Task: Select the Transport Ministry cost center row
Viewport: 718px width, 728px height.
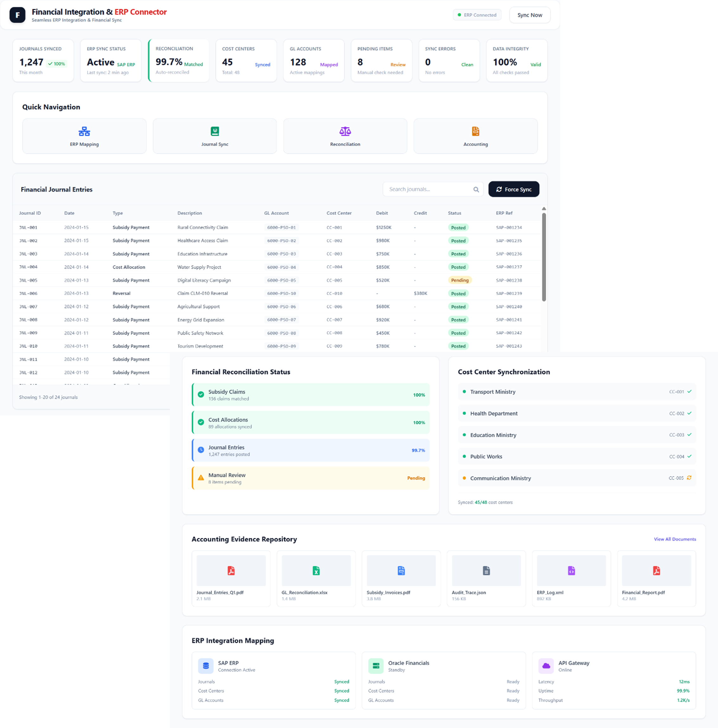Action: [x=576, y=392]
